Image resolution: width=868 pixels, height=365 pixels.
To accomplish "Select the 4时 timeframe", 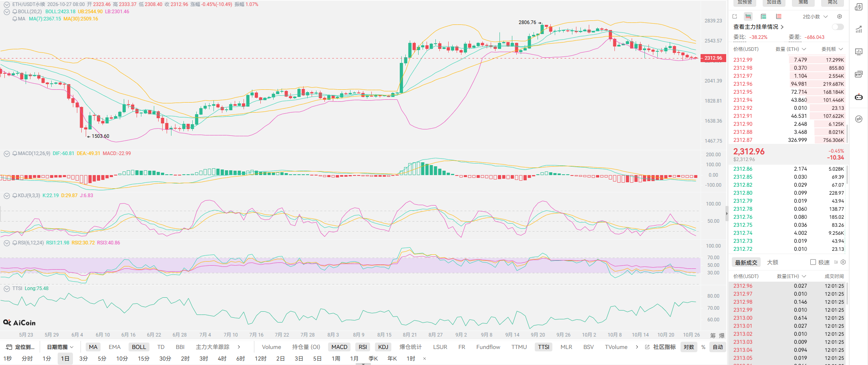I will point(222,359).
